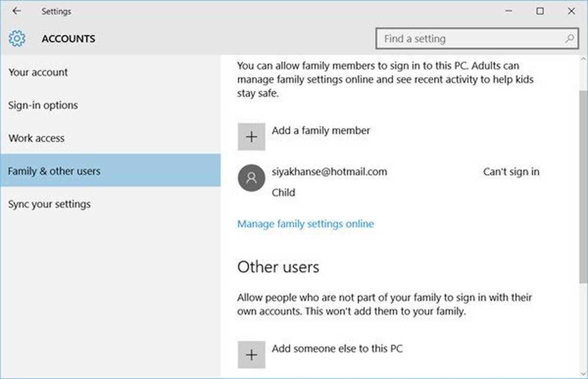Maximize the Settings window
Viewport: 588px width, 379px height.
point(540,11)
